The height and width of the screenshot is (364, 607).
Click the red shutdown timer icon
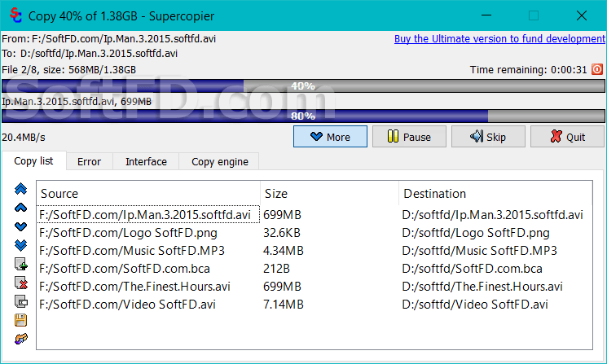point(597,69)
